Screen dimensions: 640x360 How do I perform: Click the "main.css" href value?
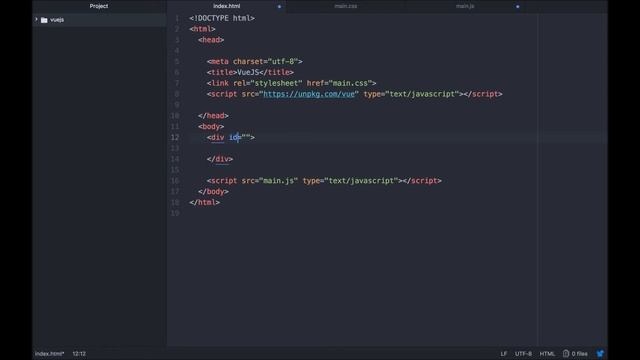pyautogui.click(x=350, y=83)
